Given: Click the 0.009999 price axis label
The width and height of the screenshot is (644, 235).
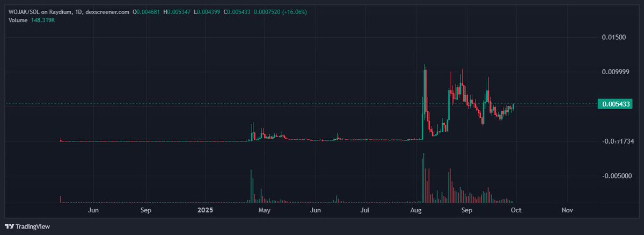Looking at the screenshot, I should 614,72.
